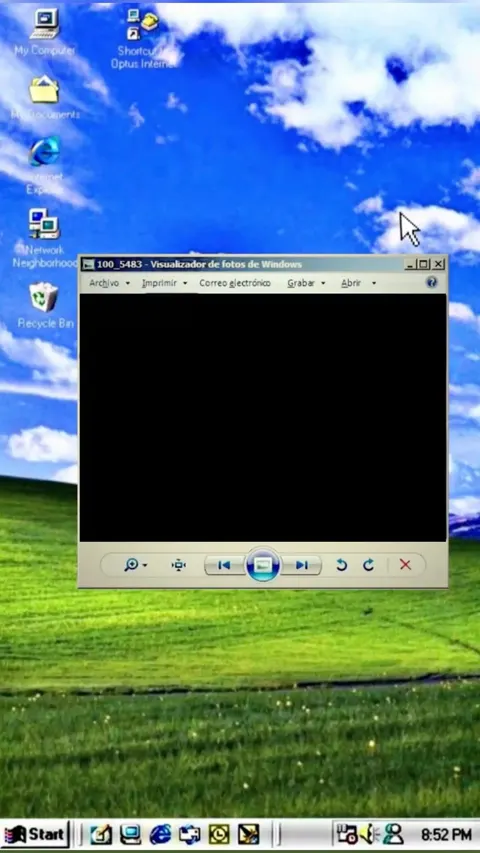The height and width of the screenshot is (853, 480).
Task: Expand the Imprimir dropdown arrow
Action: click(x=184, y=283)
